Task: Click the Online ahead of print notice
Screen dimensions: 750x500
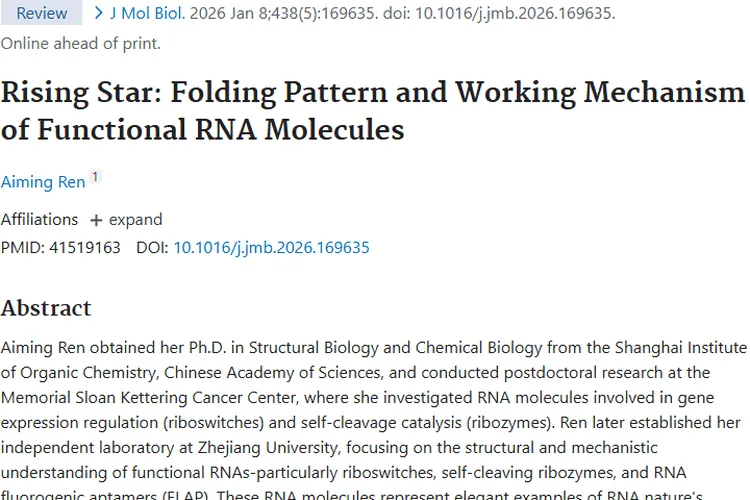Action: click(x=80, y=43)
